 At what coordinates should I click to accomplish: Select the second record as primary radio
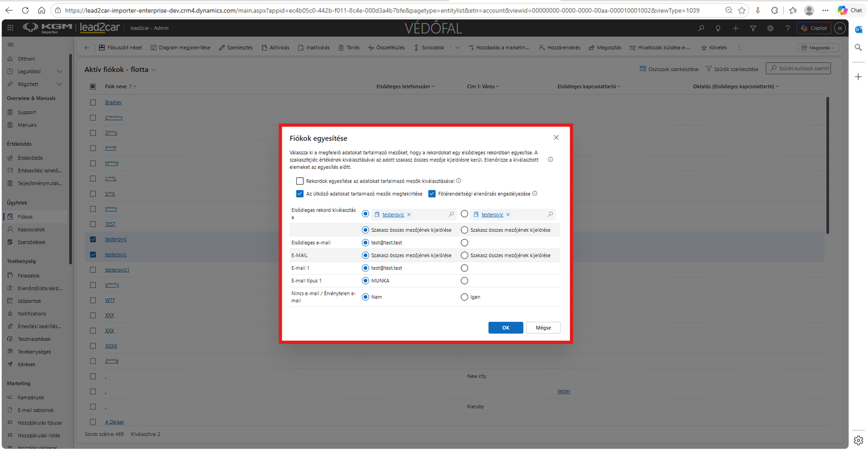coord(464,214)
